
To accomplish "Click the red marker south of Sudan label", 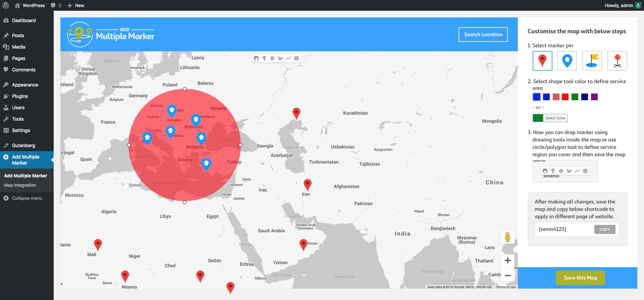I will click(200, 276).
